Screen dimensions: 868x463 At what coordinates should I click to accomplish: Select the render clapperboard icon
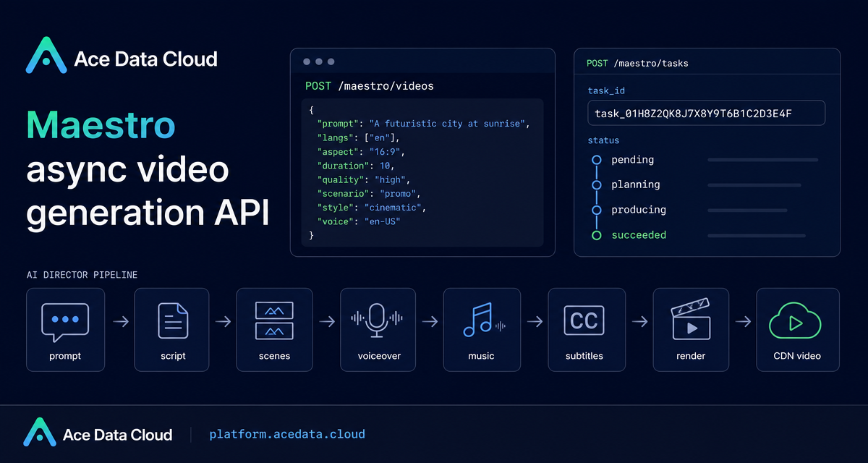(x=691, y=320)
